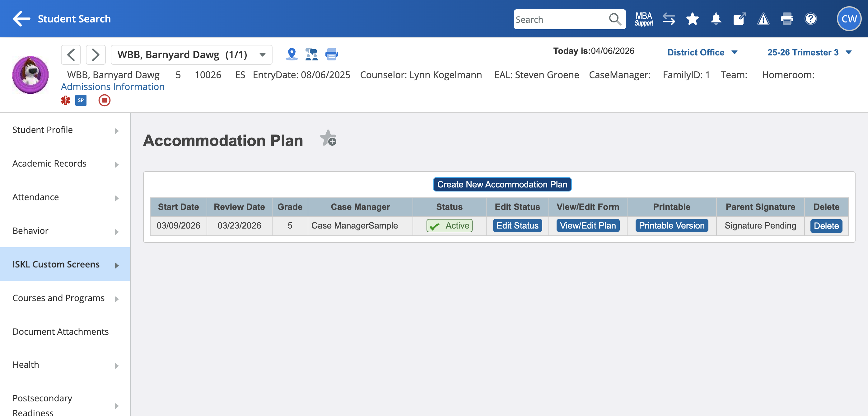868x416 pixels.
Task: Open notifications bell icon
Action: point(716,19)
